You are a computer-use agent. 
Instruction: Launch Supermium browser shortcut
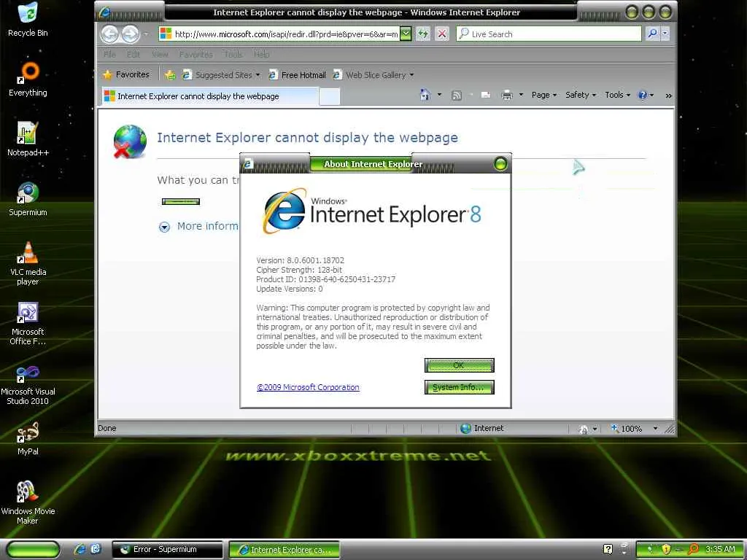[x=28, y=199]
